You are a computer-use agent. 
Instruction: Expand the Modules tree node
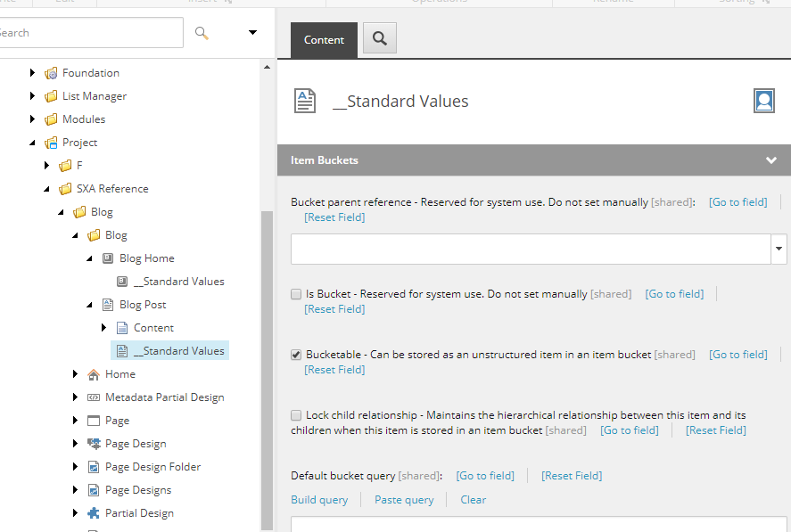pos(32,119)
